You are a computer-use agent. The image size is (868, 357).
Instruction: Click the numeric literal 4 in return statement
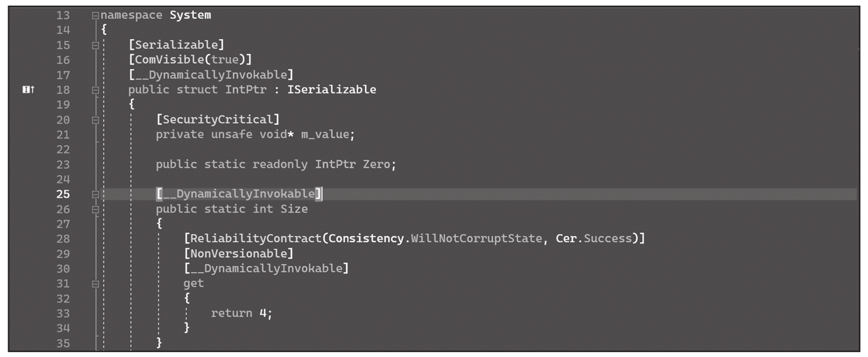coord(263,314)
